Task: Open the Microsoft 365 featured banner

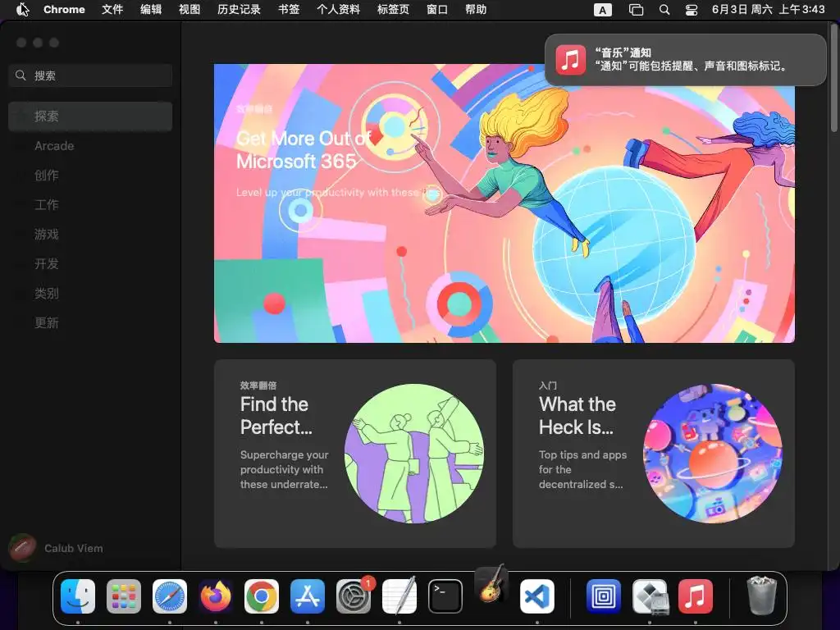Action: 504,203
